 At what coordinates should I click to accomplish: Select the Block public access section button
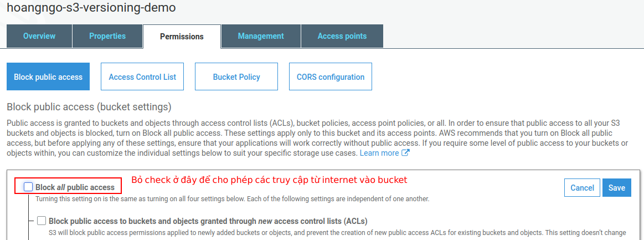(x=48, y=77)
